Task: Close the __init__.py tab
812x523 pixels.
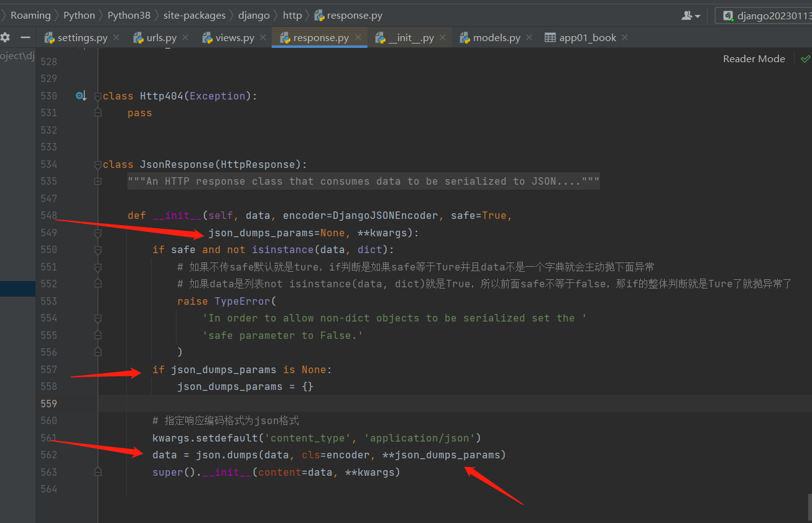Action: (443, 38)
